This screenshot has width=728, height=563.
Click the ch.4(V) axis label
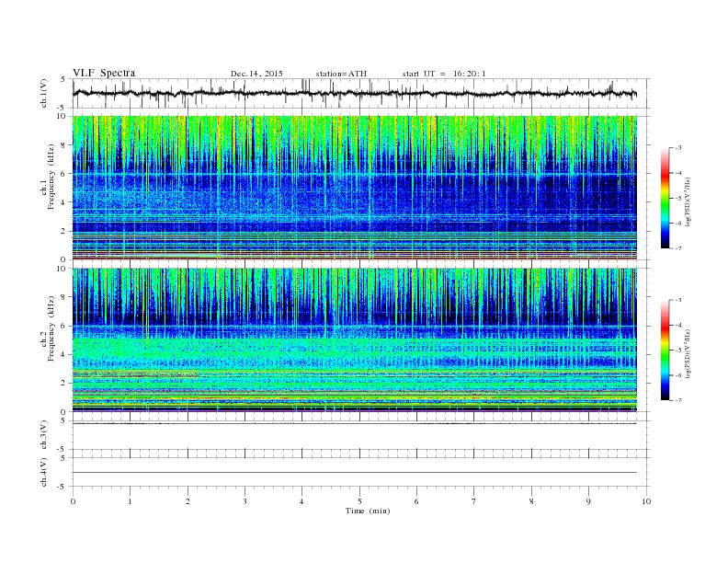click(x=44, y=472)
